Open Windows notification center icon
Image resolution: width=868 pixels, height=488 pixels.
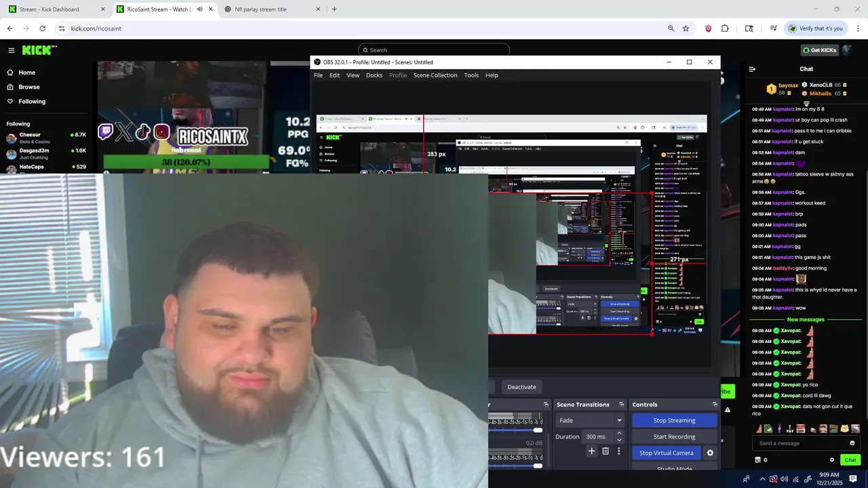tap(853, 479)
